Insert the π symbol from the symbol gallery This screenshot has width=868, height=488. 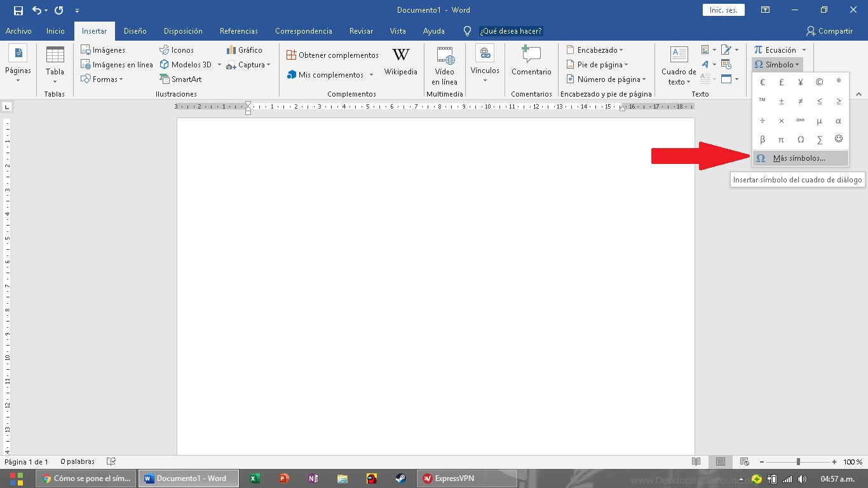point(781,139)
